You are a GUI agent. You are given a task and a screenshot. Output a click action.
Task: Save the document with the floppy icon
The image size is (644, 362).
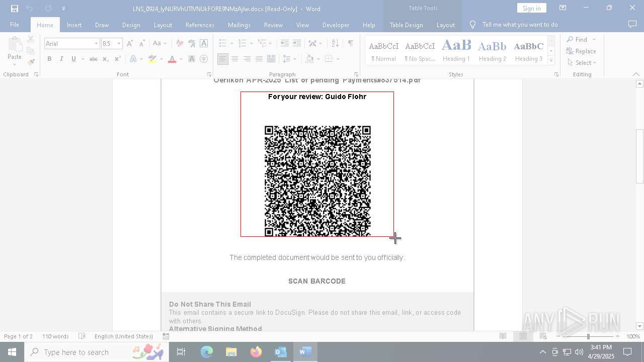click(x=15, y=9)
